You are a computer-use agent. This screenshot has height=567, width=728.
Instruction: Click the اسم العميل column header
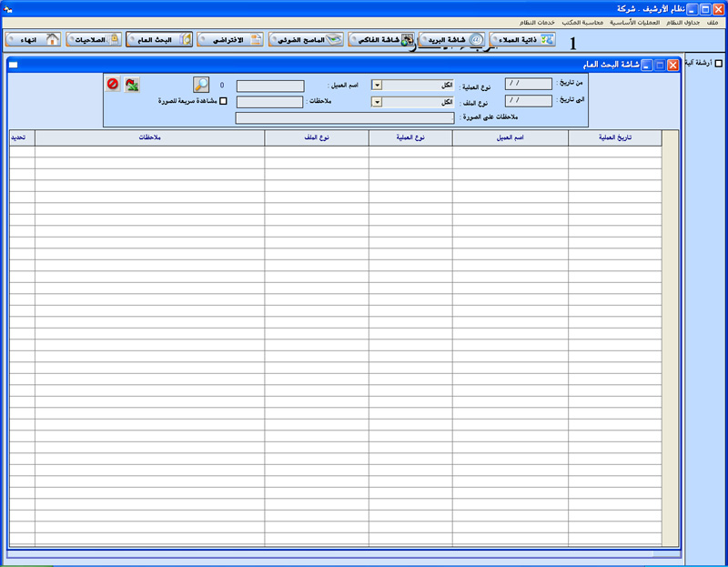point(510,137)
